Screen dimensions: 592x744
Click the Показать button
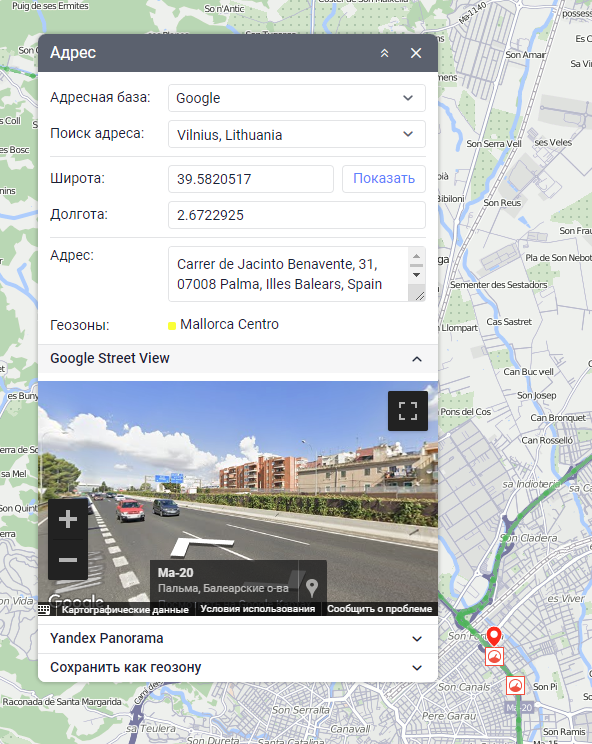pos(384,179)
